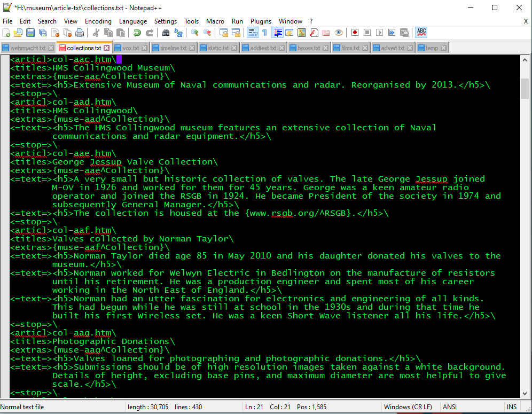The width and height of the screenshot is (532, 414).
Task: Close all documents via toolbar
Action: click(x=67, y=33)
